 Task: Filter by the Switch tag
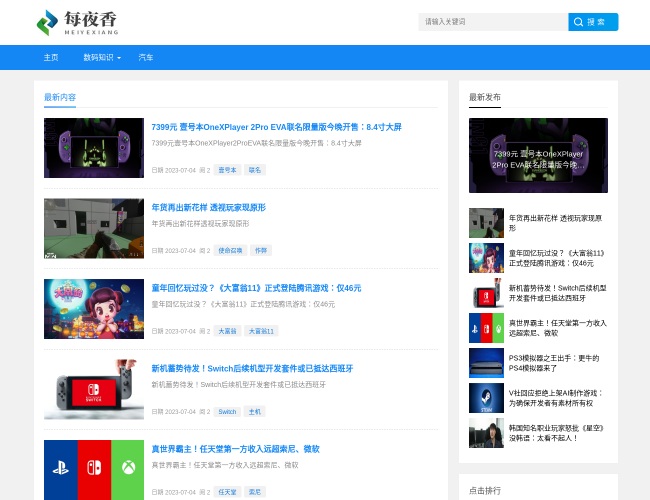(x=227, y=411)
